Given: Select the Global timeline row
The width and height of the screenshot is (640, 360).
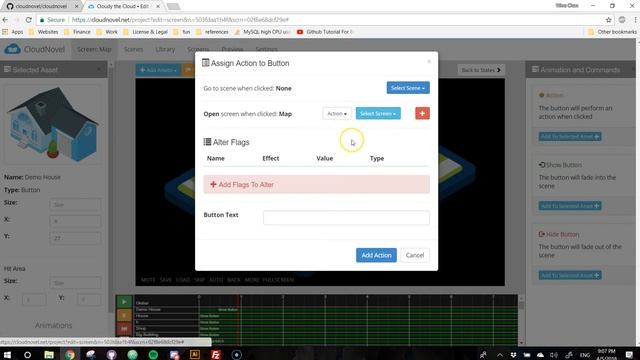Looking at the screenshot, I should click(166, 303).
